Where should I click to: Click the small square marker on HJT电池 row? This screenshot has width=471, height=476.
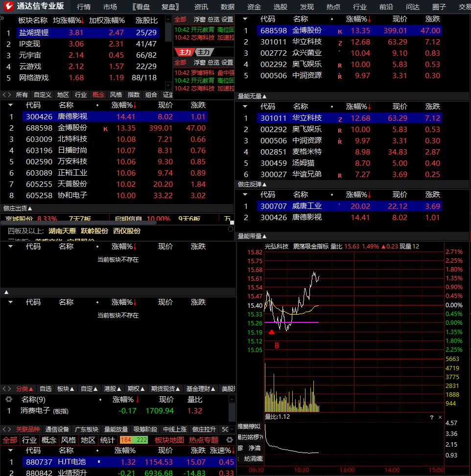[x=99, y=461]
